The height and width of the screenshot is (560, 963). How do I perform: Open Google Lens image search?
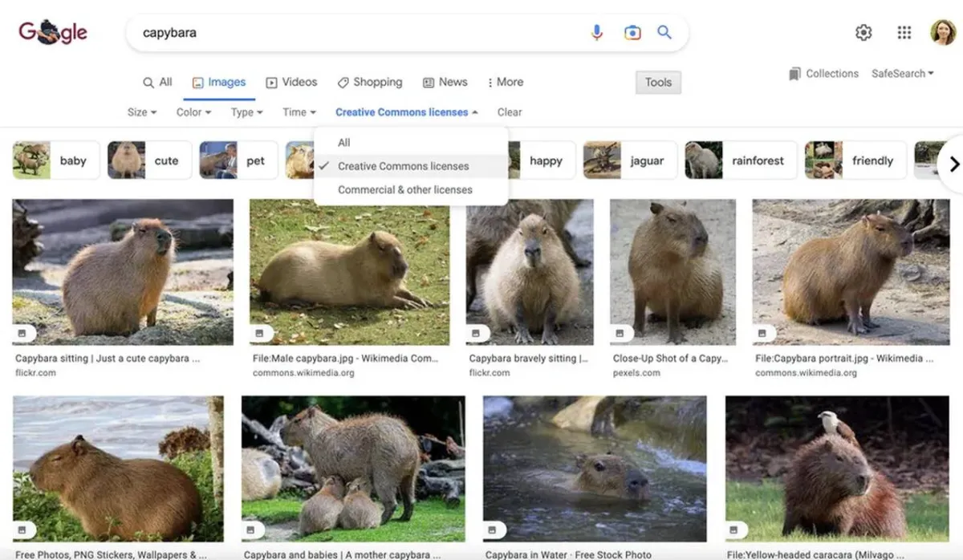point(632,33)
